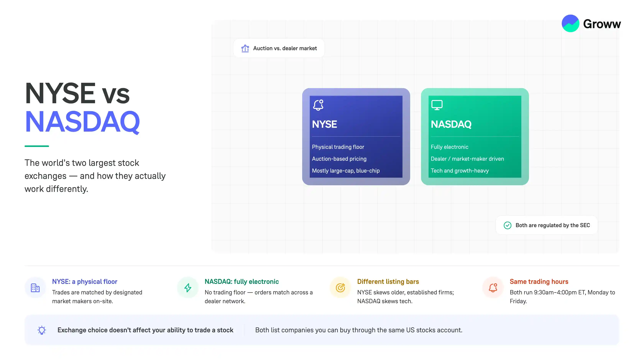Click 'Both run 9:30am–4:00pm ET' description

562,297
